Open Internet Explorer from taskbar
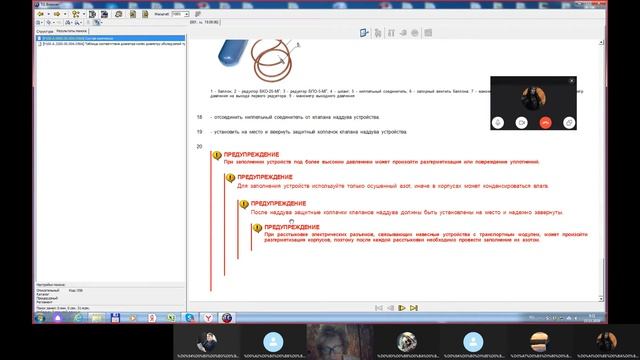 [x=77, y=318]
